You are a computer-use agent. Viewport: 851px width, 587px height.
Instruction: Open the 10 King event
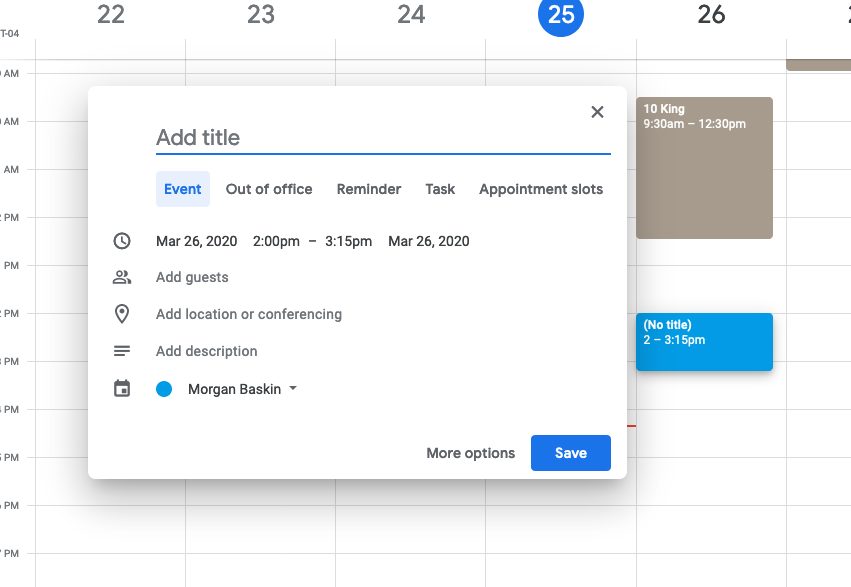click(x=704, y=168)
